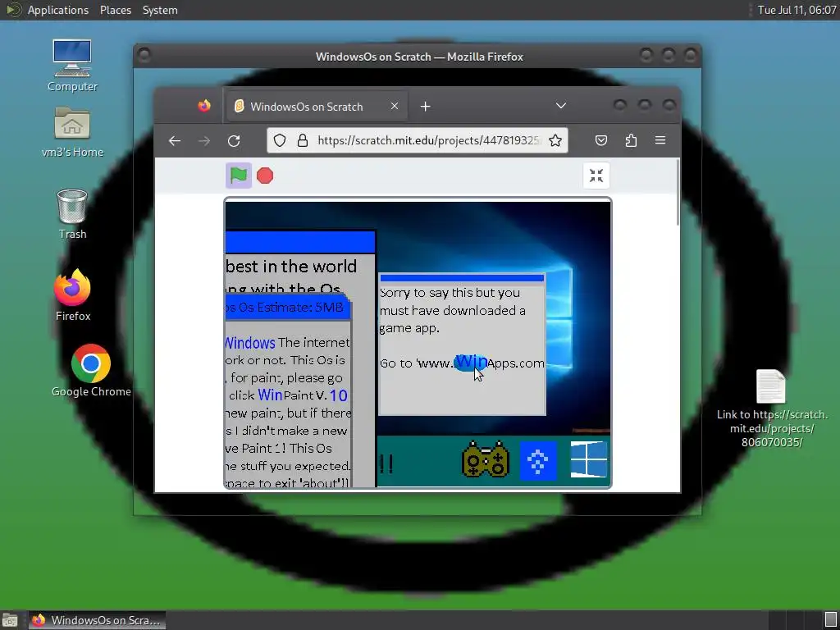Screen dimensions: 840x630
Task: Open the Firefox hamburger application menu
Action: (660, 140)
